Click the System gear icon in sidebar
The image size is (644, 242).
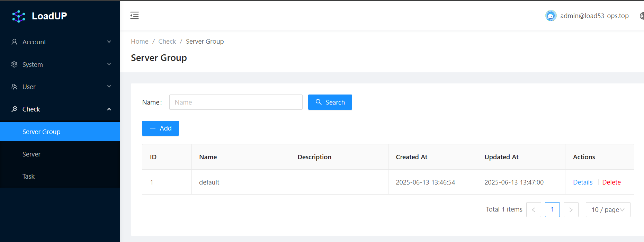pos(14,64)
